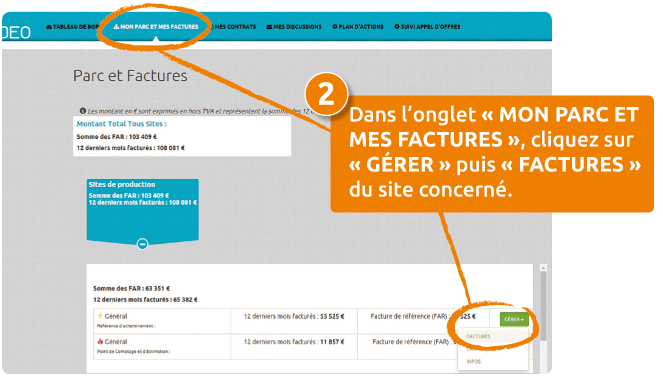Choose FACTURES in the GÉRER menu

478,336
